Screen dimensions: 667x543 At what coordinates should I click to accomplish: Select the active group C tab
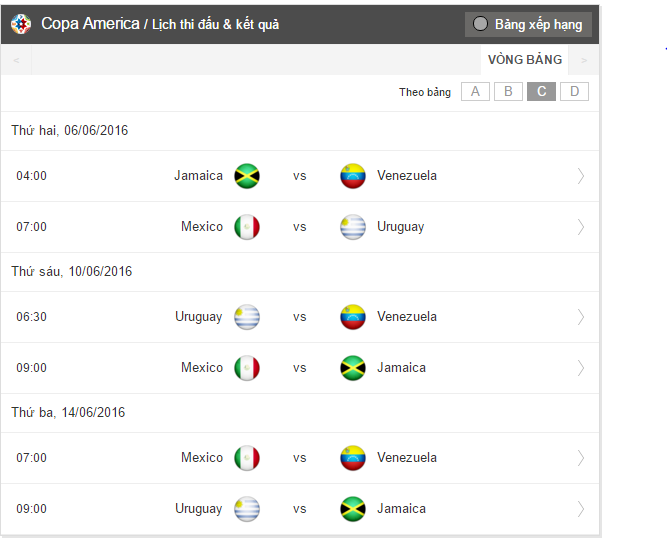[541, 92]
